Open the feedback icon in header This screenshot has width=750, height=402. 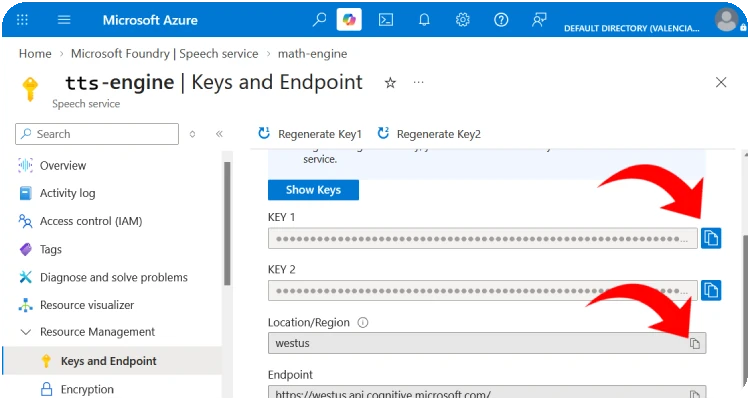click(x=539, y=20)
